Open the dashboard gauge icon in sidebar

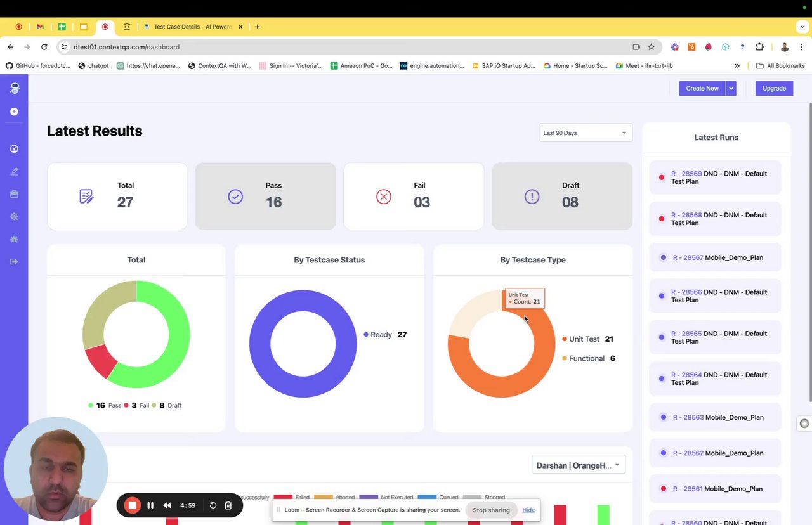click(x=14, y=149)
